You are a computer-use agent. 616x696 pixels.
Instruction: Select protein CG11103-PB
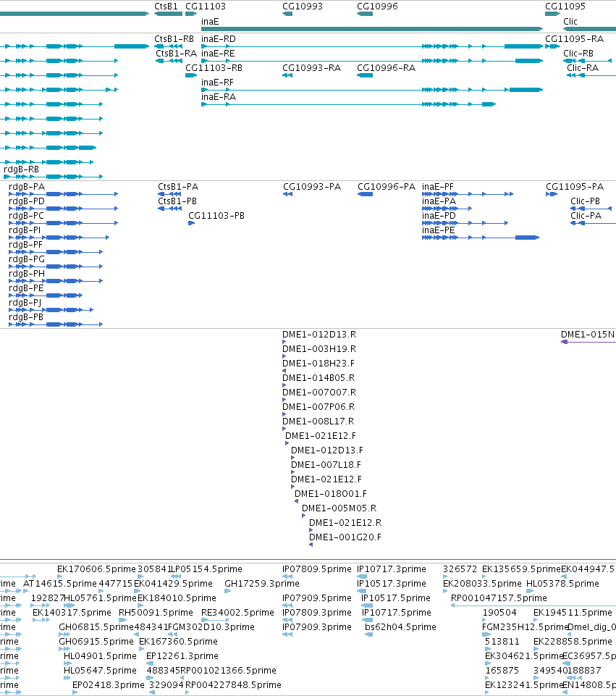tap(216, 216)
